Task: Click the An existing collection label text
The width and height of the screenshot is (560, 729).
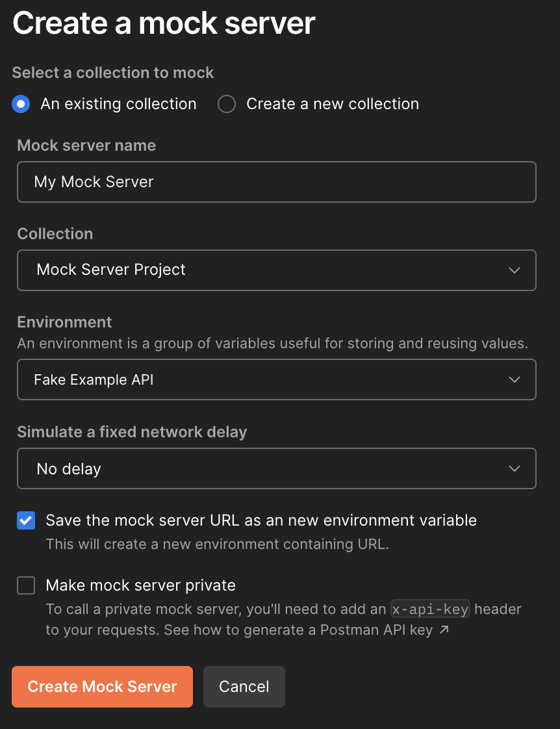Action: tap(118, 104)
